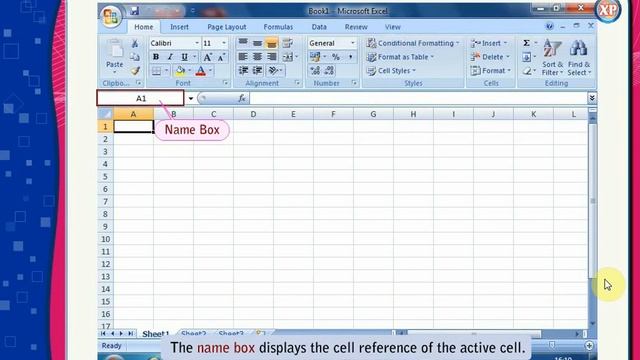
Task: Click the Insert Function fx icon
Action: coord(242,98)
